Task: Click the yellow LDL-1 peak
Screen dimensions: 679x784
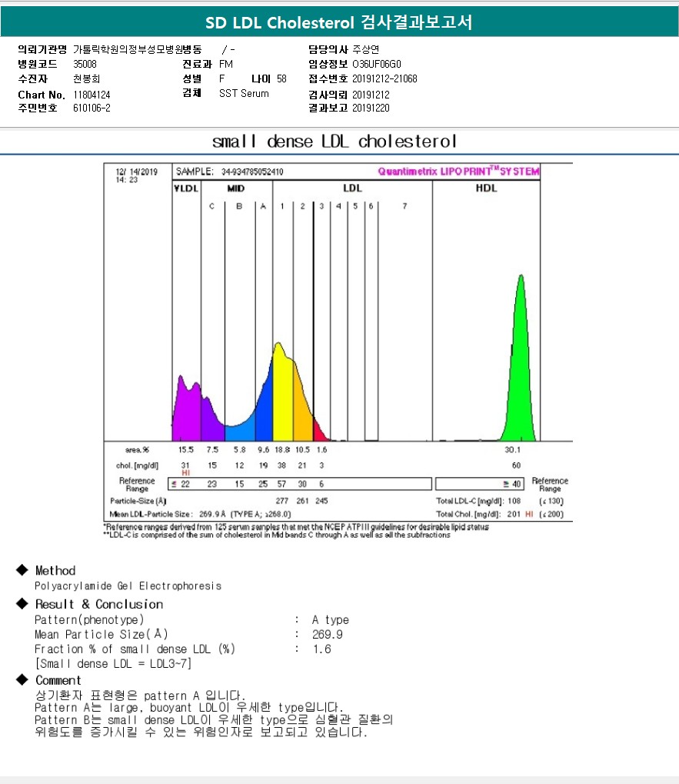Action: point(283,395)
